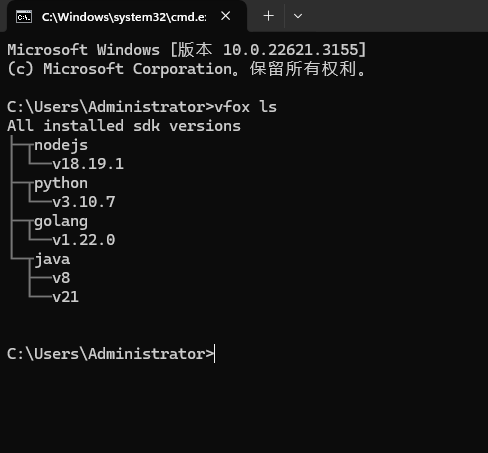This screenshot has width=488, height=453.
Task: Click the Microsoft Windows version banner line
Action: [187, 50]
